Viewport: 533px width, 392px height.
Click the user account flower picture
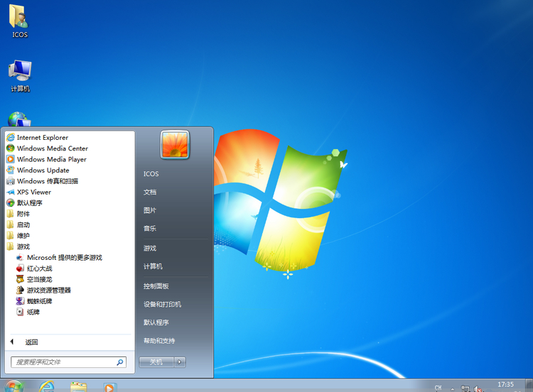pos(175,145)
